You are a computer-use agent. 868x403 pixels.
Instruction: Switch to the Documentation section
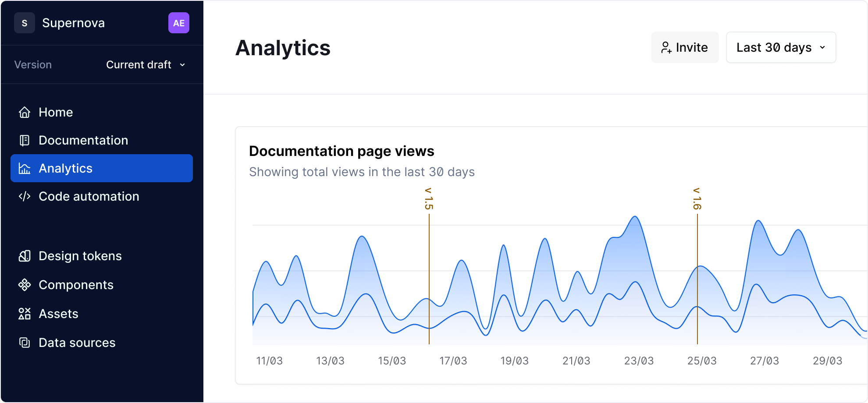[x=83, y=140]
